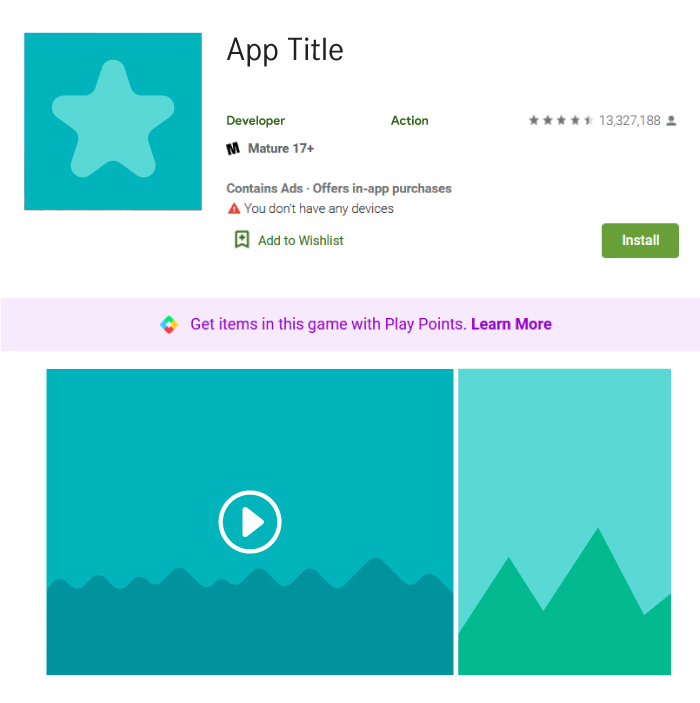Screen dimensions: 700x703
Task: Click the star rating row
Action: 561,120
